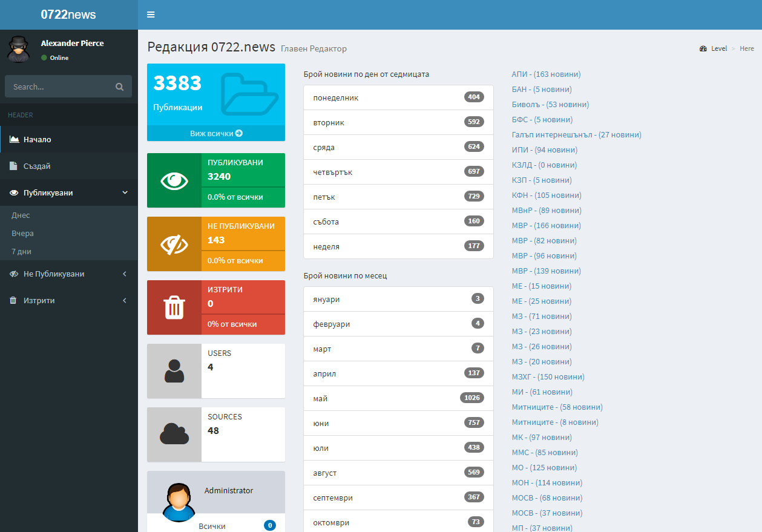Image resolution: width=762 pixels, height=532 pixels.
Task: Open the МЗХГ - (150 новини) link
Action: pos(548,376)
